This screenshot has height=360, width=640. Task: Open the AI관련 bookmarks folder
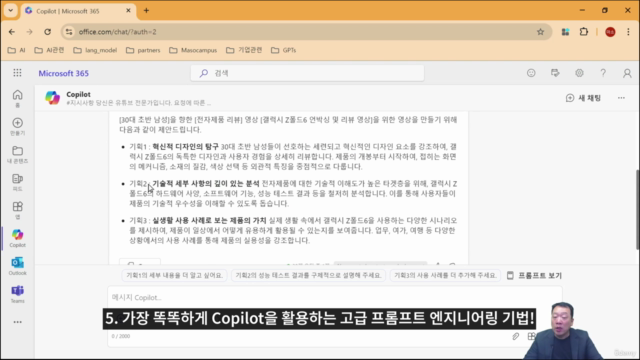click(x=49, y=50)
